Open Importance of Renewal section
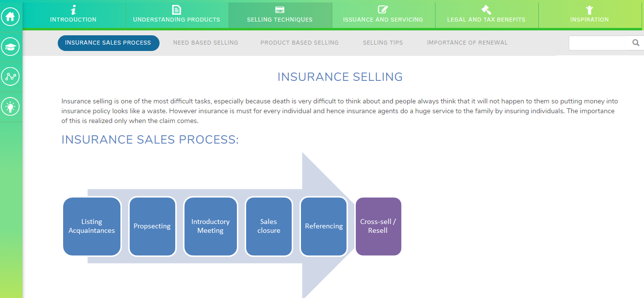The height and width of the screenshot is (298, 644). 467,43
